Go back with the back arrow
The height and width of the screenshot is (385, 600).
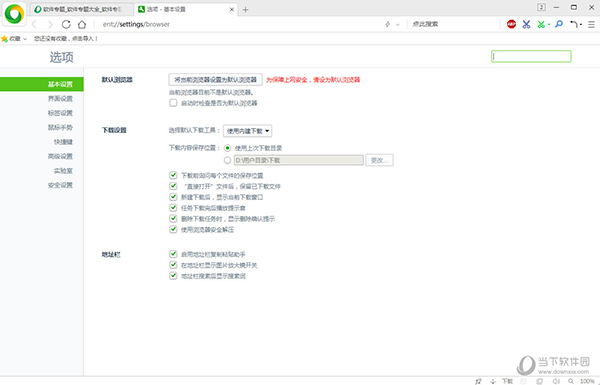(x=34, y=24)
